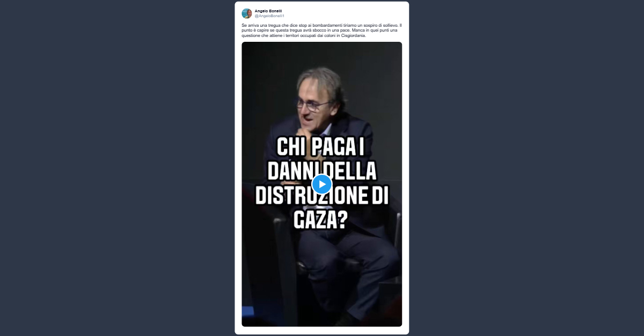Select the tweet text paragraph
The image size is (644, 336).
pos(321,31)
